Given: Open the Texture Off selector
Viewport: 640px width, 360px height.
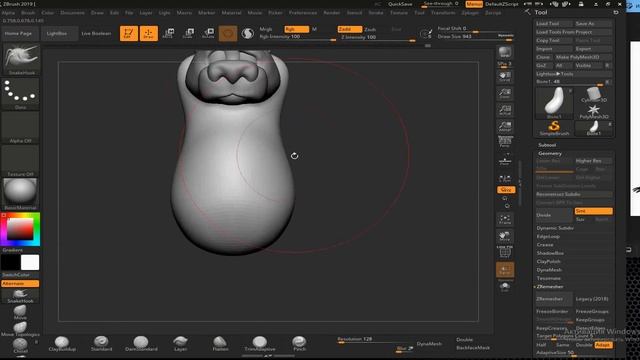Looking at the screenshot, I should coord(20,161).
